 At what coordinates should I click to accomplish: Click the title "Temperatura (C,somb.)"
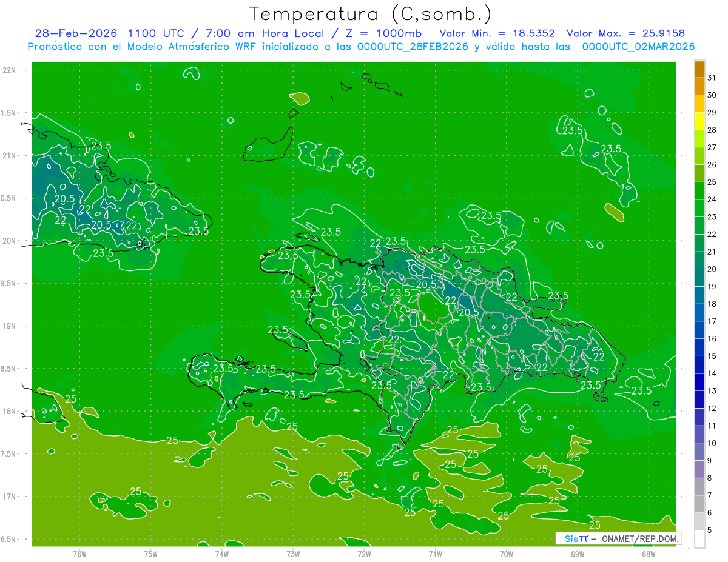tap(371, 14)
